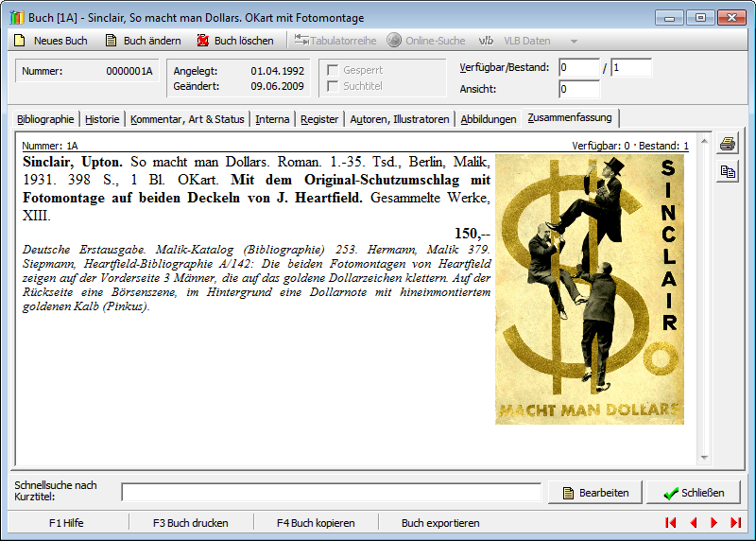Click the Schnellsuche nach Kurztitel field
756x541 pixels.
(x=331, y=493)
